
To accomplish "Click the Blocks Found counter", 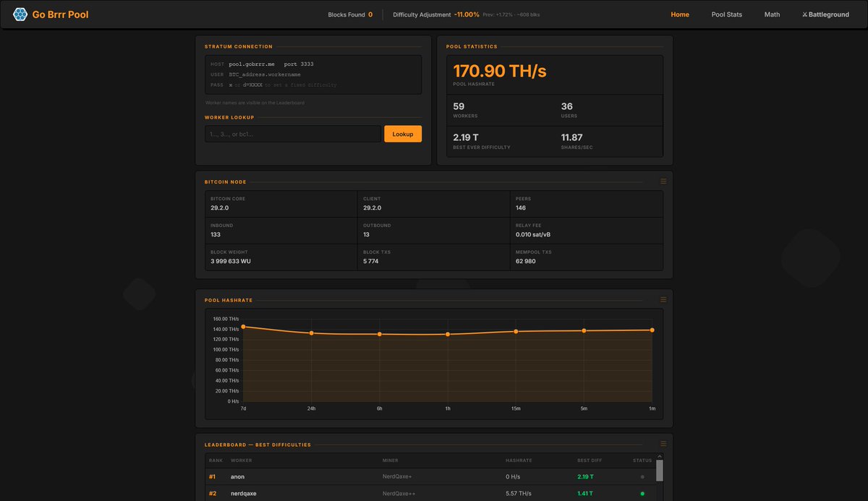I will pos(350,14).
